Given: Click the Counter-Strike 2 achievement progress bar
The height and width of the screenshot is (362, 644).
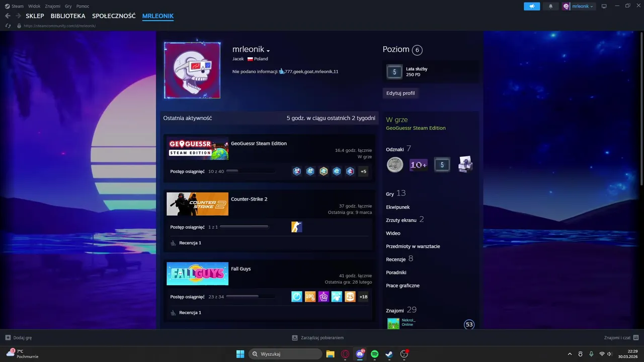Looking at the screenshot, I should pyautogui.click(x=244, y=227).
